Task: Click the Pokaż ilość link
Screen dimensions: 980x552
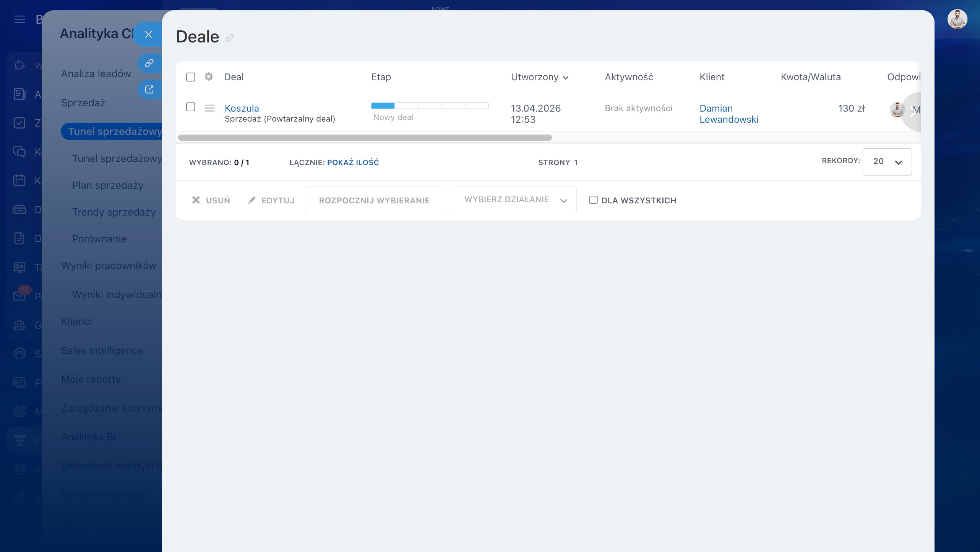Action: [353, 162]
